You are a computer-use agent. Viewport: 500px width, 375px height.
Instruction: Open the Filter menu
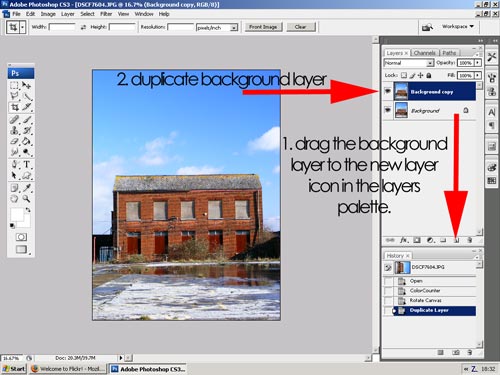click(106, 14)
